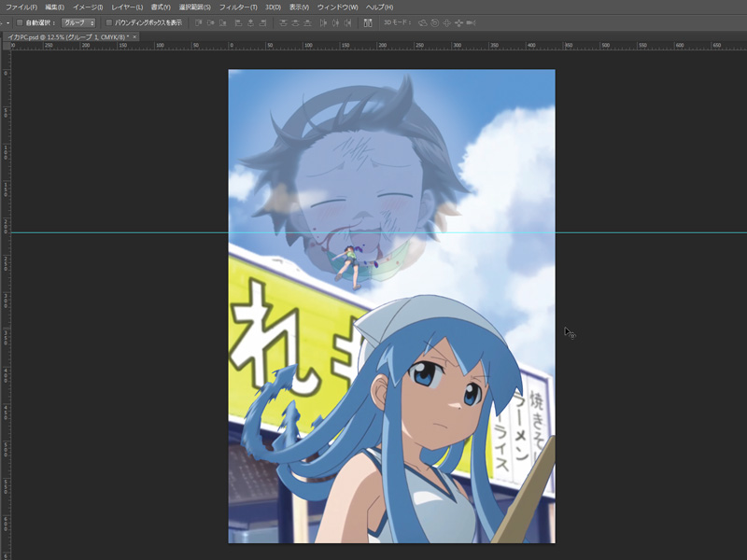Screen dimensions: 747x560
Task: Click the align top edges icon
Action: pyautogui.click(x=198, y=22)
